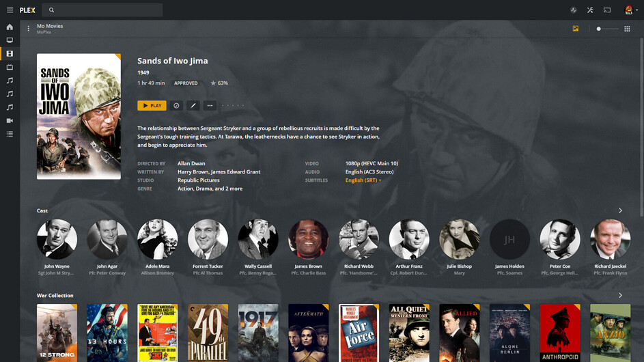The width and height of the screenshot is (644, 362).
Task: Open the Playlists list icon in sidebar
Action: 10,134
